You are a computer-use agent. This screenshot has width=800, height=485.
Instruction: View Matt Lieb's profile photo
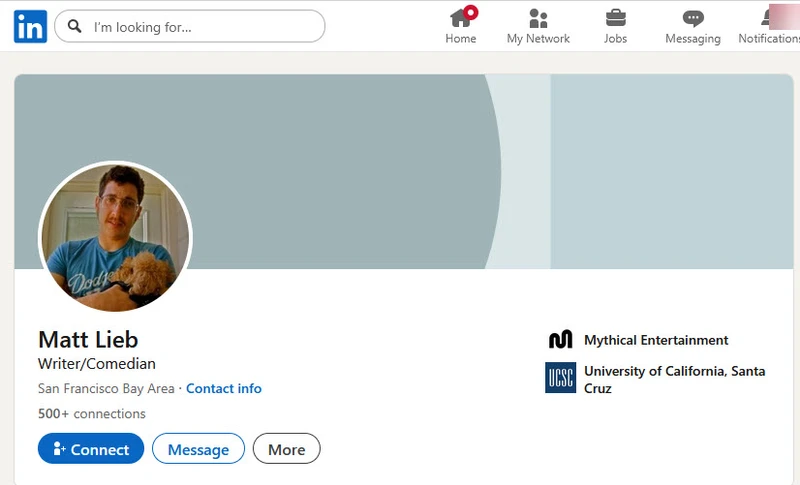click(115, 237)
